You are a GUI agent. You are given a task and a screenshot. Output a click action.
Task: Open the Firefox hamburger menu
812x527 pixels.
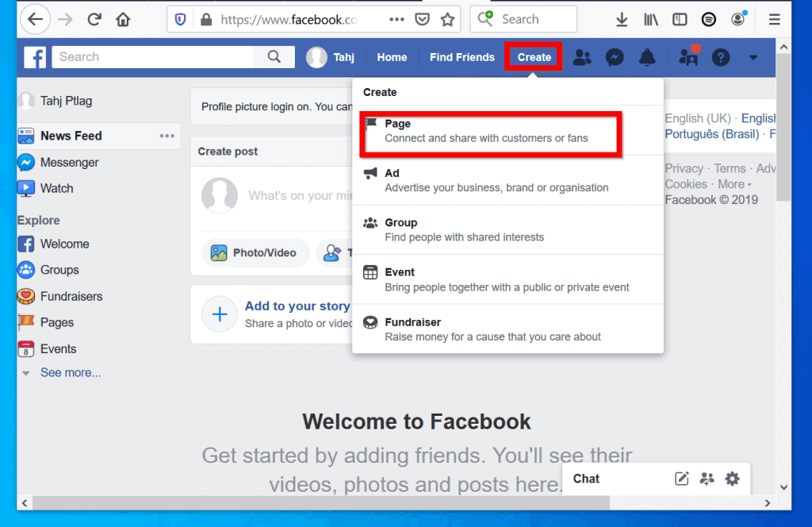(775, 20)
